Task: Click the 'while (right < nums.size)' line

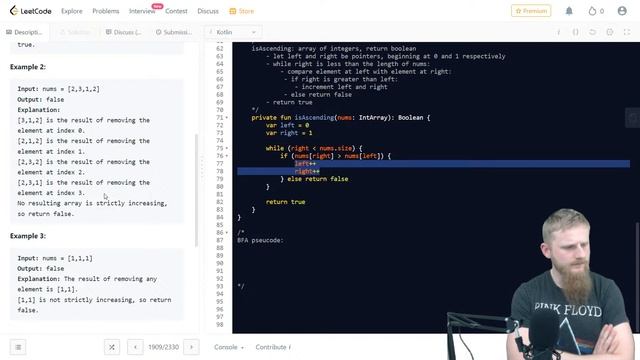Action: (x=314, y=148)
